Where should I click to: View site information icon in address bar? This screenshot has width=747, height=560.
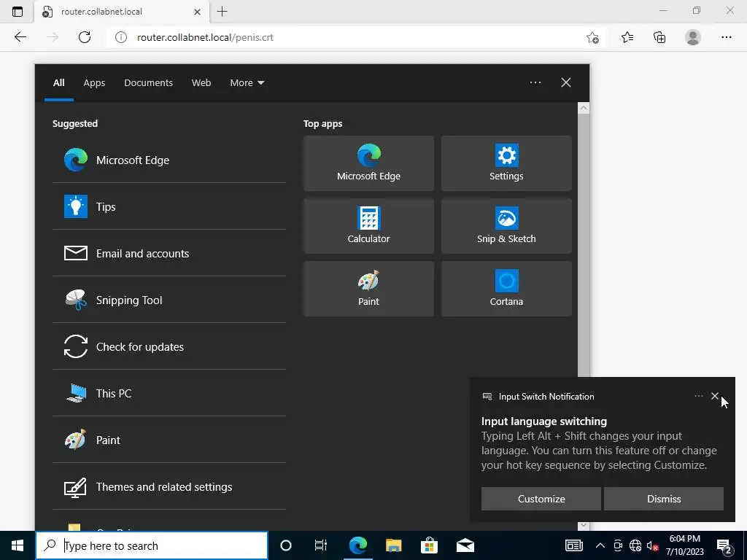tap(121, 37)
